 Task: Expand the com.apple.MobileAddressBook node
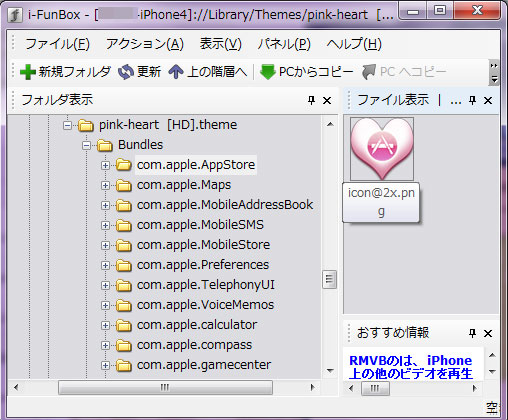(105, 205)
